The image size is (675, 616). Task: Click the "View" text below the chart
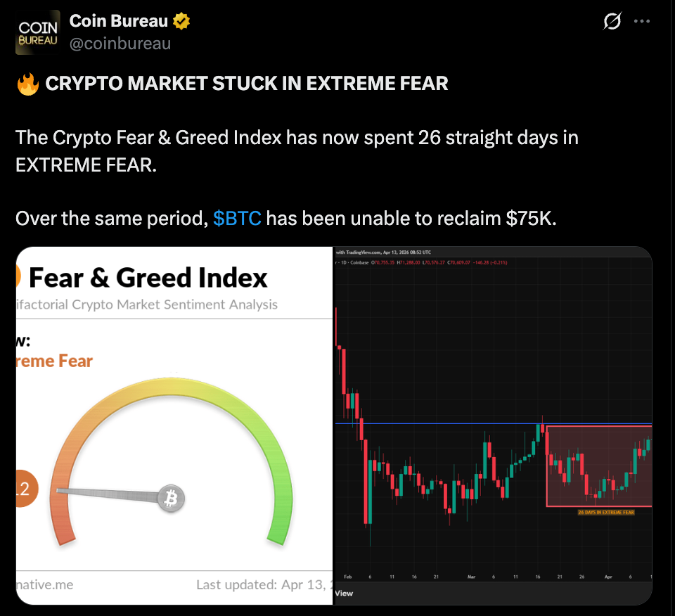pyautogui.click(x=344, y=593)
